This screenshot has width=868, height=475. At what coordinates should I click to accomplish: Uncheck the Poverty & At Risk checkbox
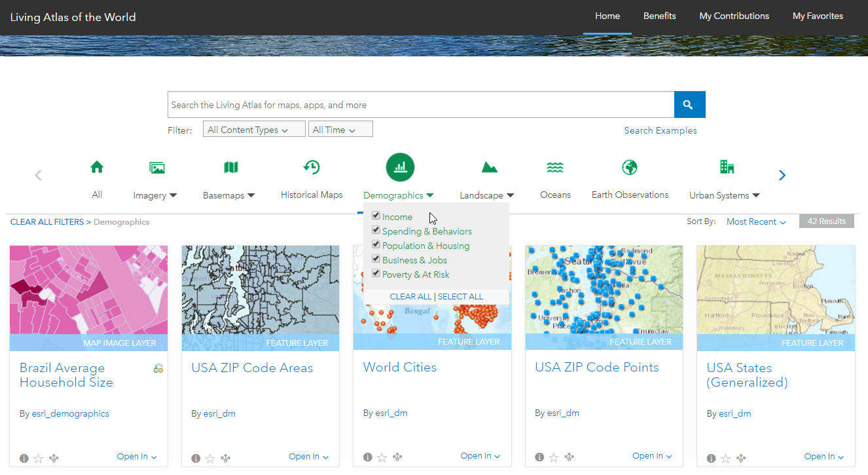tap(376, 273)
